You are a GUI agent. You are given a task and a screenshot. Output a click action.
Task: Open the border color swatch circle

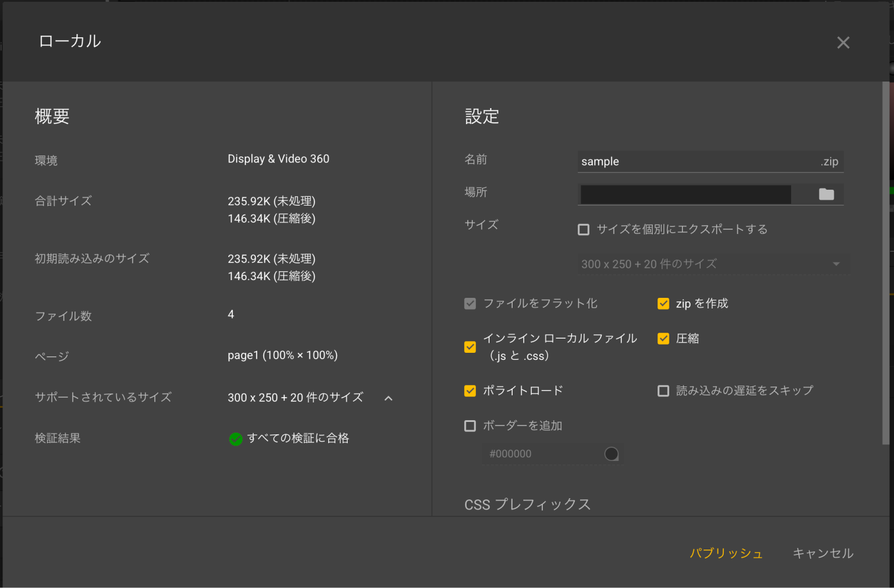[611, 454]
